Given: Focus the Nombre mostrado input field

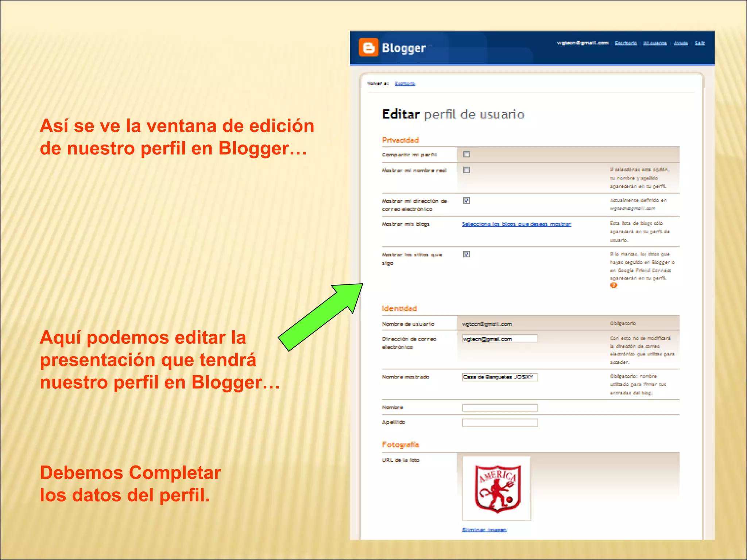Looking at the screenshot, I should pos(500,377).
